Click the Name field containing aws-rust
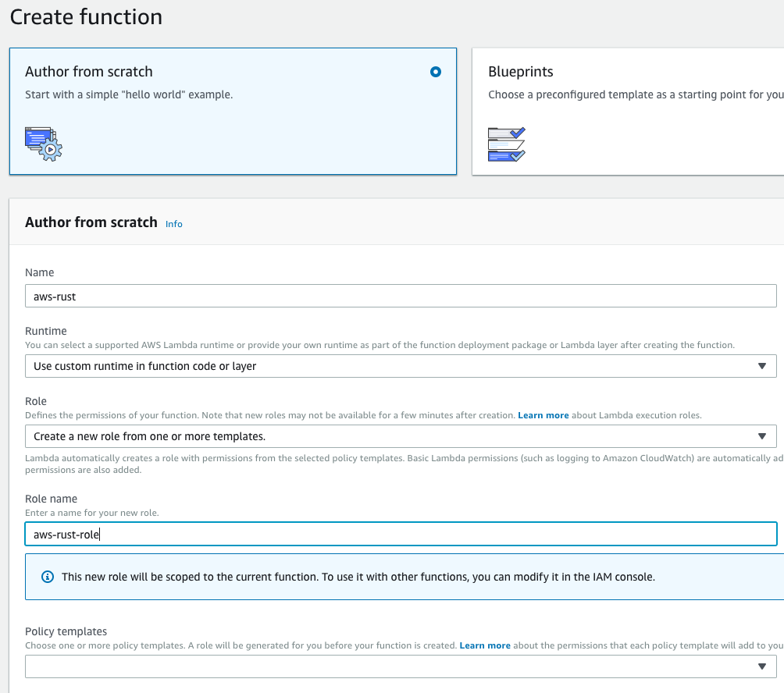The image size is (784, 693). pos(400,296)
